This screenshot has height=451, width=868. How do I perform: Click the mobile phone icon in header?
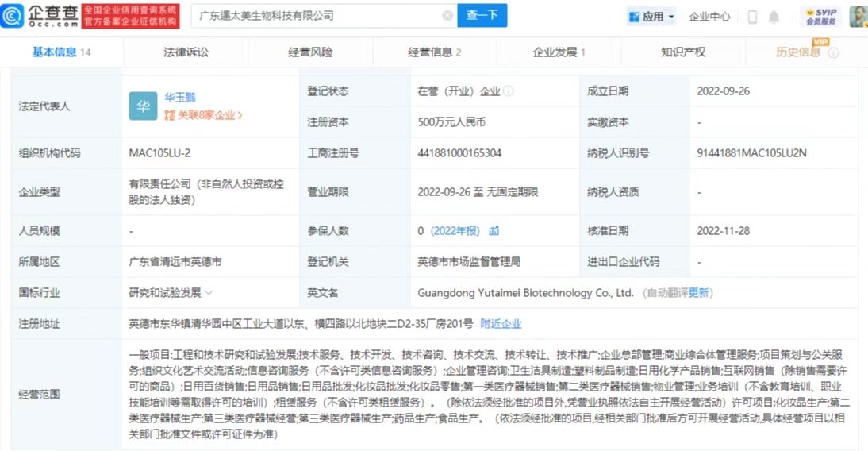[752, 17]
